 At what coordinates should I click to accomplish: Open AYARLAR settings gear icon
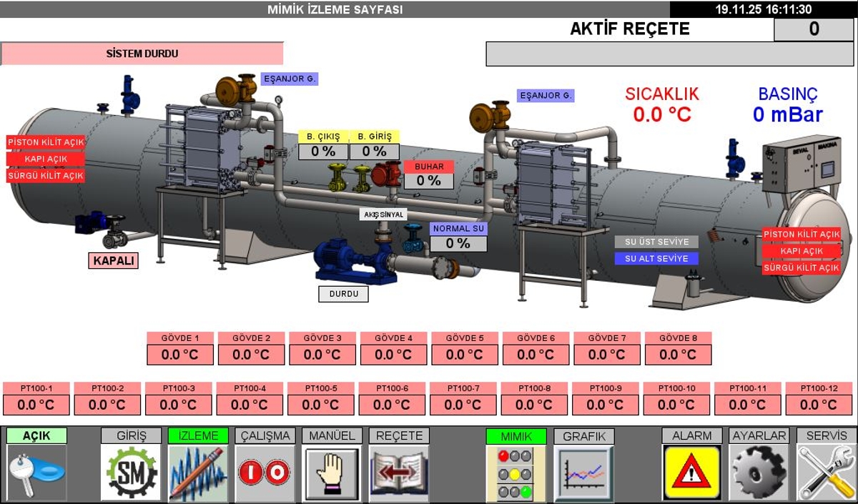[759, 473]
